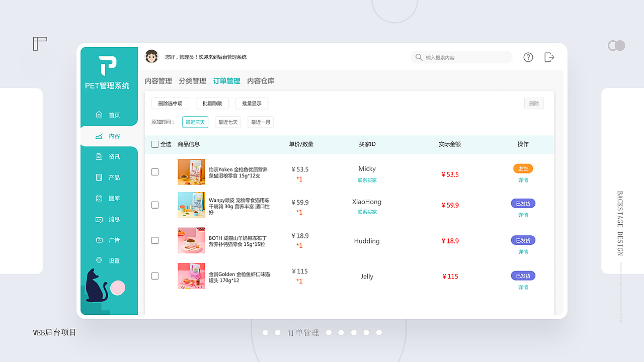644x362 pixels.
Task: Select the 最近一月 time filter
Action: point(261,122)
